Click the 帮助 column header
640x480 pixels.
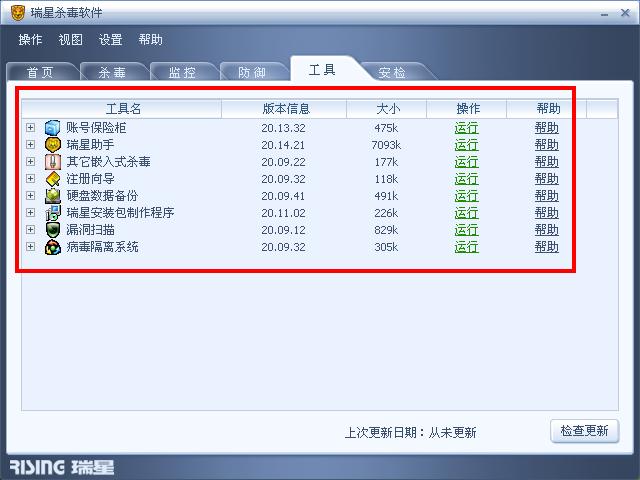pyautogui.click(x=547, y=109)
